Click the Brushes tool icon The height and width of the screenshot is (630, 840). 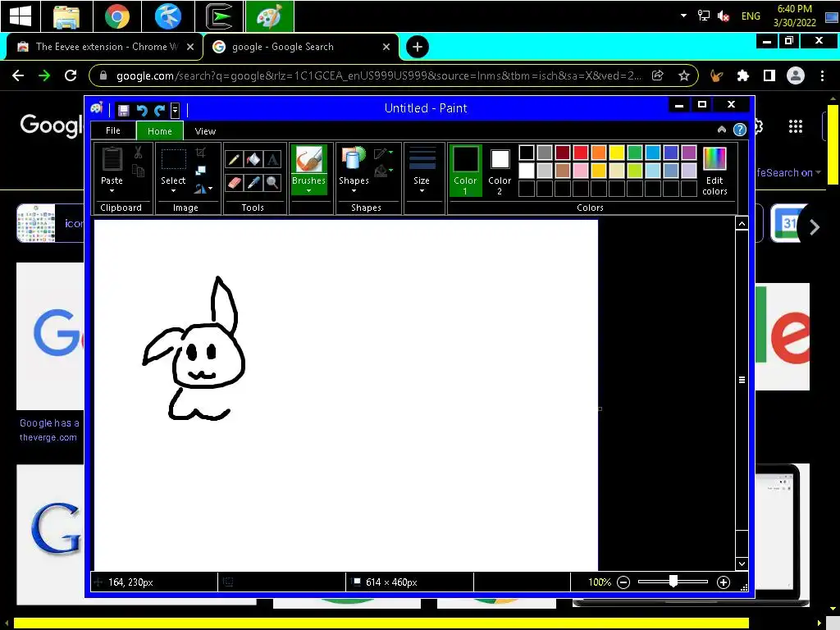point(309,159)
